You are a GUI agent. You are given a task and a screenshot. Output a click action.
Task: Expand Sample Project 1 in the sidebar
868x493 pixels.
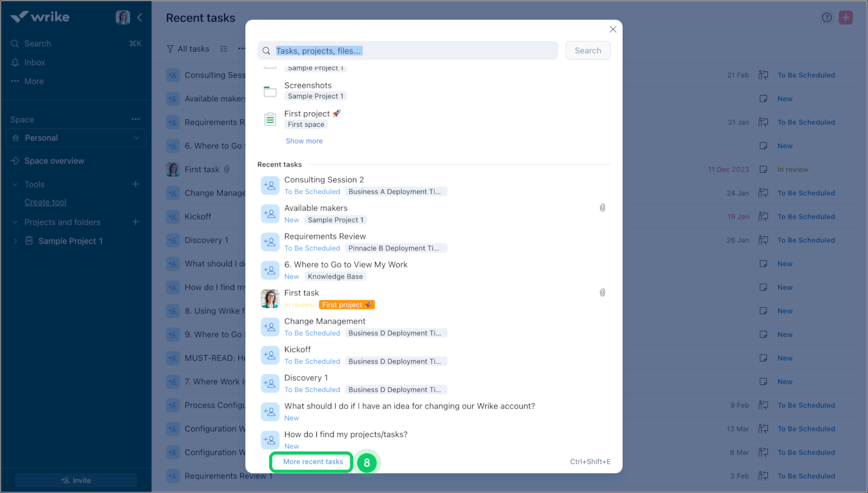(15, 240)
